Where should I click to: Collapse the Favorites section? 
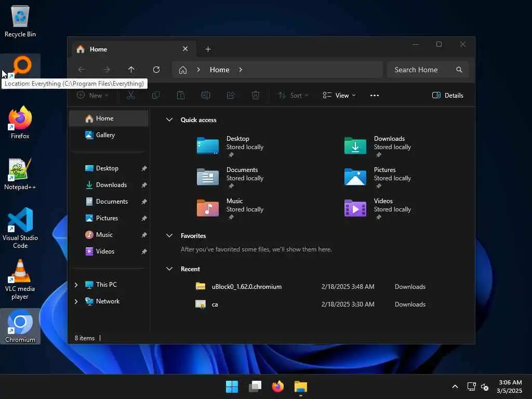tap(169, 235)
